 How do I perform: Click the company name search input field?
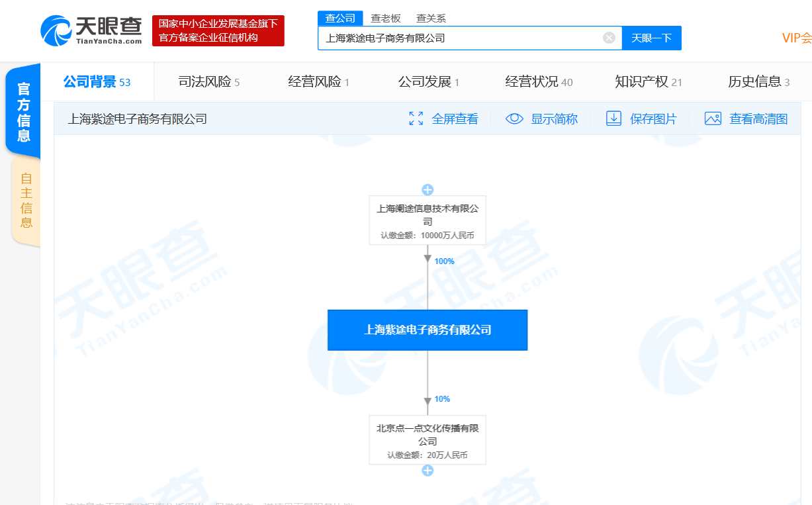(x=460, y=38)
